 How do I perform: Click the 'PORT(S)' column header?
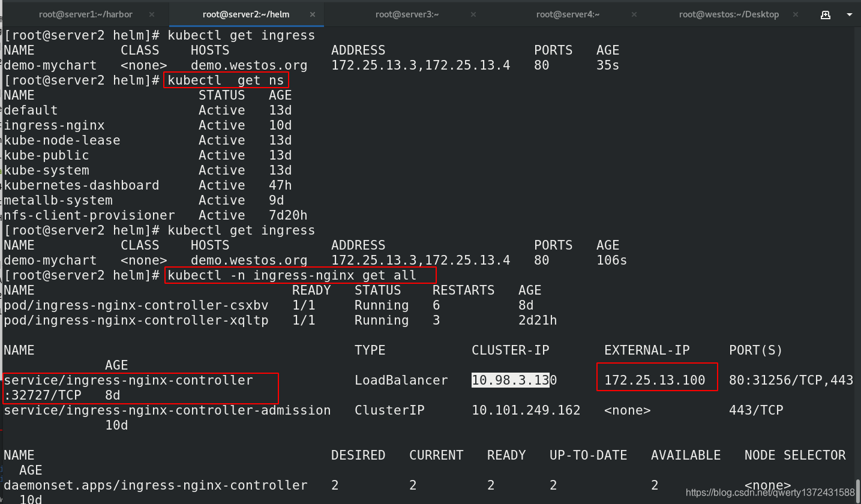(x=756, y=350)
